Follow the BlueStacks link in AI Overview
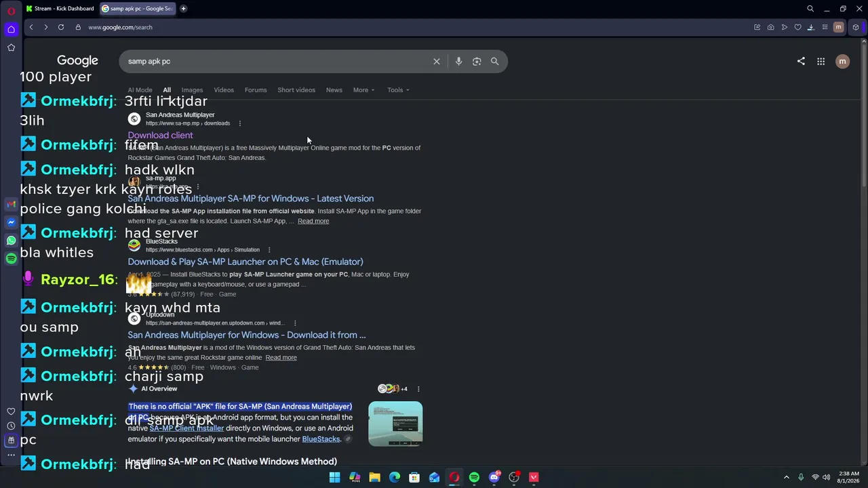This screenshot has height=488, width=868. (321, 439)
